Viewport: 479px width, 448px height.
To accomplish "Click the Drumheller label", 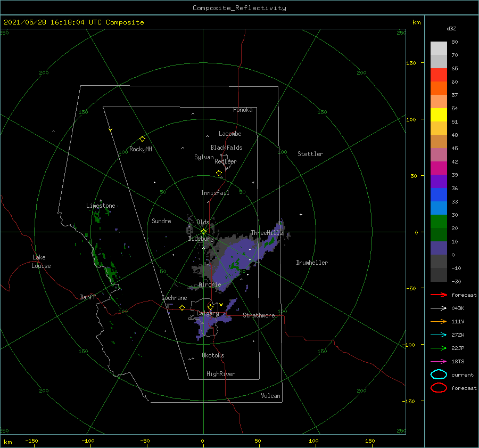I will [x=312, y=263].
